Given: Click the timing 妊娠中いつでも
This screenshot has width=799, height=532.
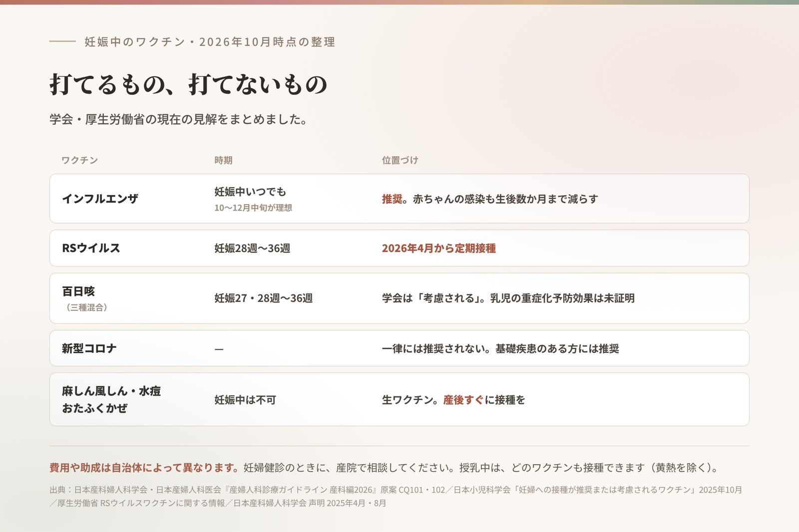Looking at the screenshot, I should 250,192.
